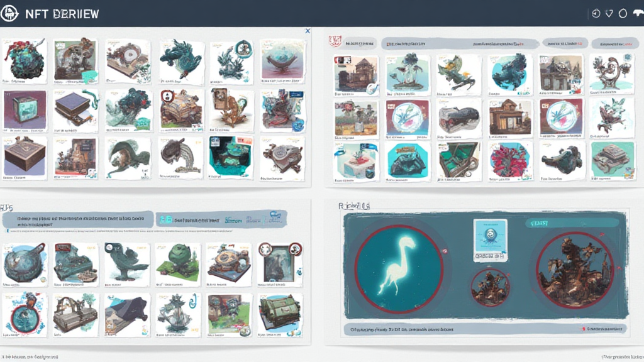Click the clock icon in top-right header
This screenshot has width=644, height=362.
(596, 13)
